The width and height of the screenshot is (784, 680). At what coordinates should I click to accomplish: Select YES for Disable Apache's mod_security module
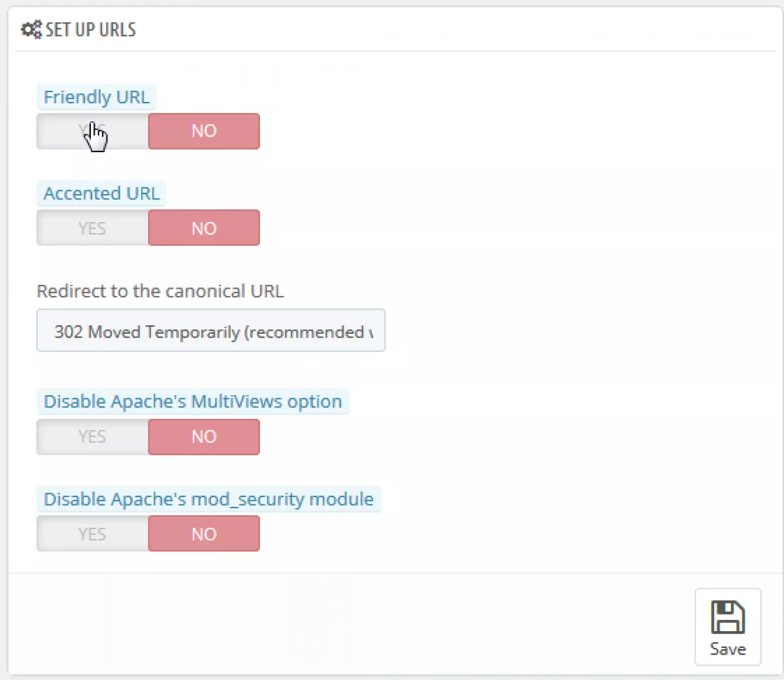point(93,534)
